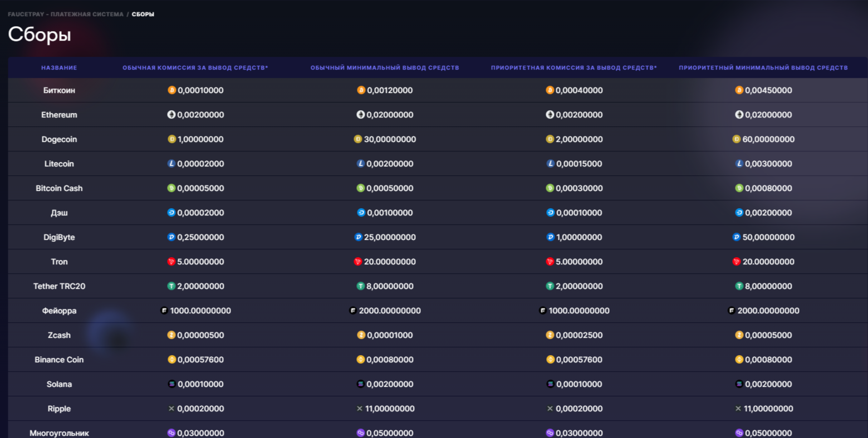This screenshot has height=438, width=868.
Task: Click the Сборы breadcrumb item
Action: [143, 14]
